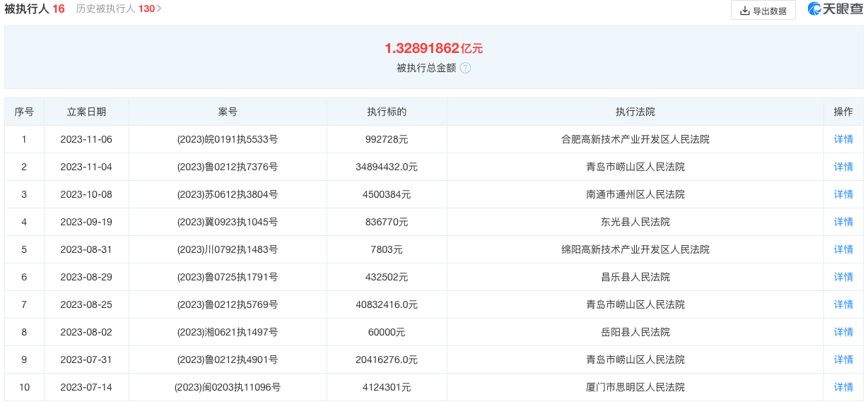Screen dimensions: 868x404
Task: Open 详情 for case 川0792执1483号
Action: coord(843,250)
